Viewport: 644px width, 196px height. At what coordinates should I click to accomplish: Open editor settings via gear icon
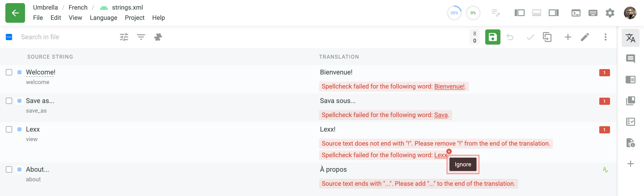[610, 13]
